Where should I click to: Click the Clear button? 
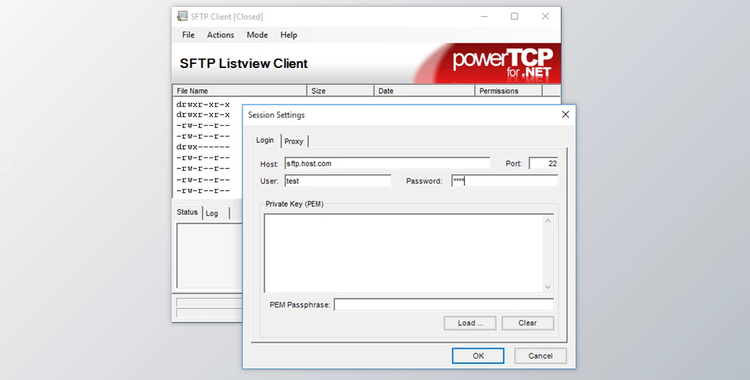528,323
